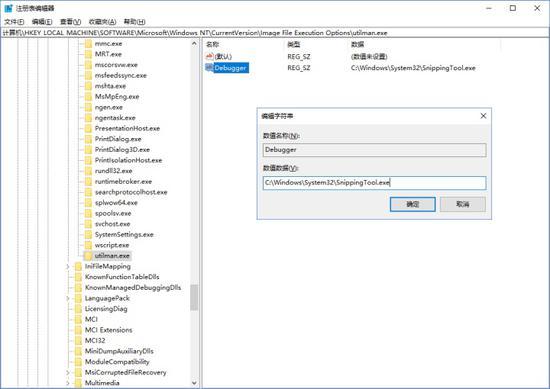The height and width of the screenshot is (389, 550).
Task: Select the MiniDumpAuxiliaryDlls key
Action: click(119, 351)
